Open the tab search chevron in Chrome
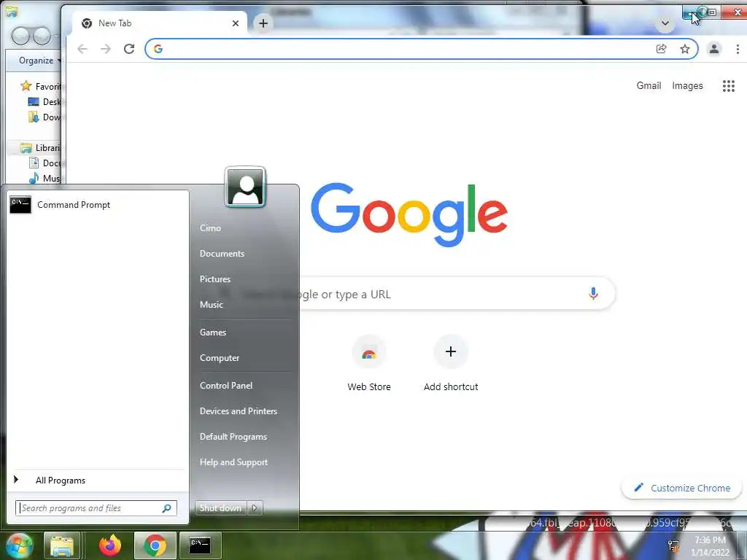The width and height of the screenshot is (747, 560). [665, 23]
